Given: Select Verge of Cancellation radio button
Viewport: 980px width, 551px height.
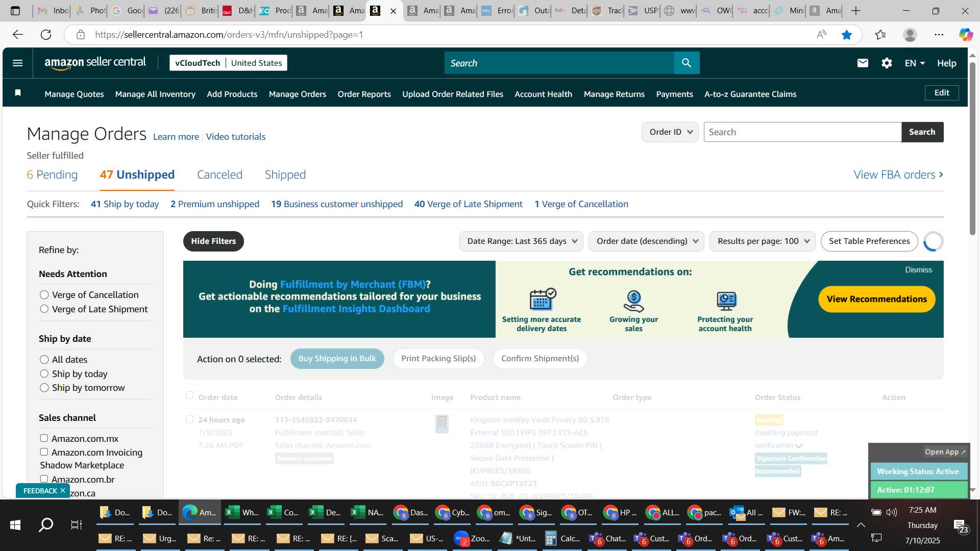Looking at the screenshot, I should point(44,295).
